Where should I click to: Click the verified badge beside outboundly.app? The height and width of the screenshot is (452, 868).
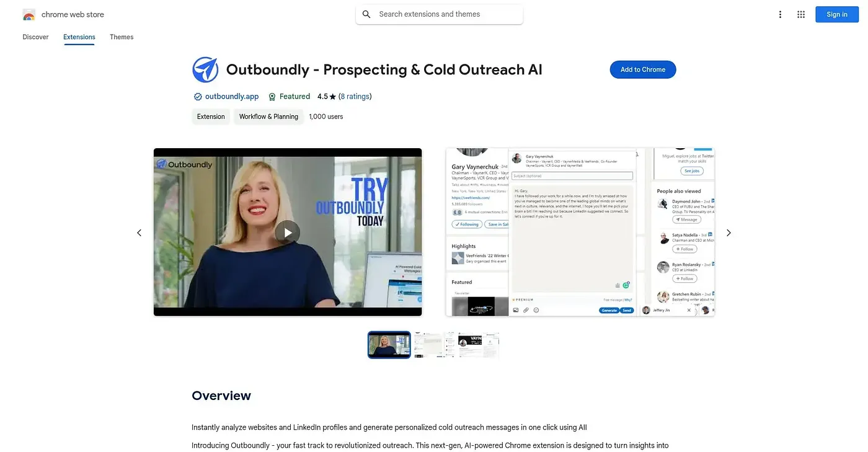click(198, 97)
